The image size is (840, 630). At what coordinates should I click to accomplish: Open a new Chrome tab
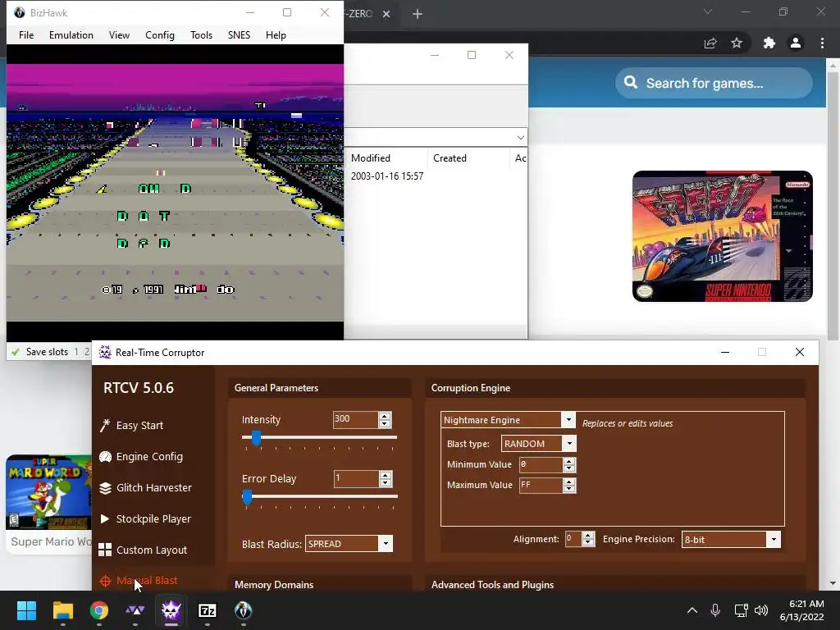[418, 14]
